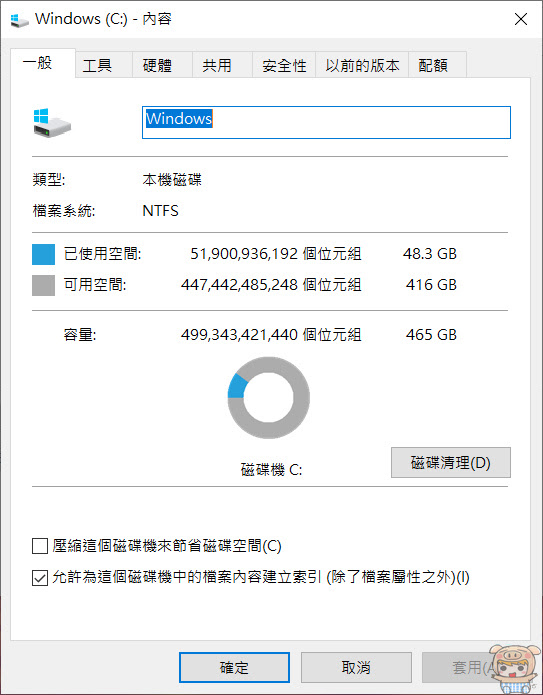Confirm with the 確定 button

(234, 667)
